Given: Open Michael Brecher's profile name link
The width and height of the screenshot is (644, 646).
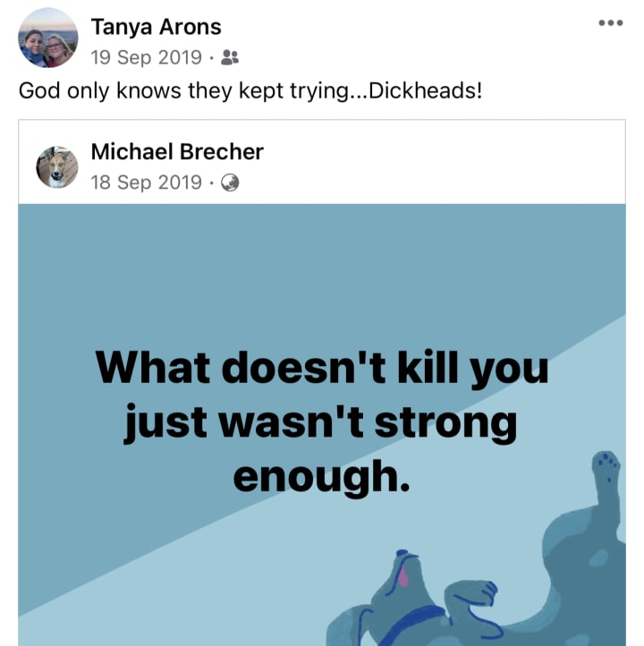Looking at the screenshot, I should point(177,151).
